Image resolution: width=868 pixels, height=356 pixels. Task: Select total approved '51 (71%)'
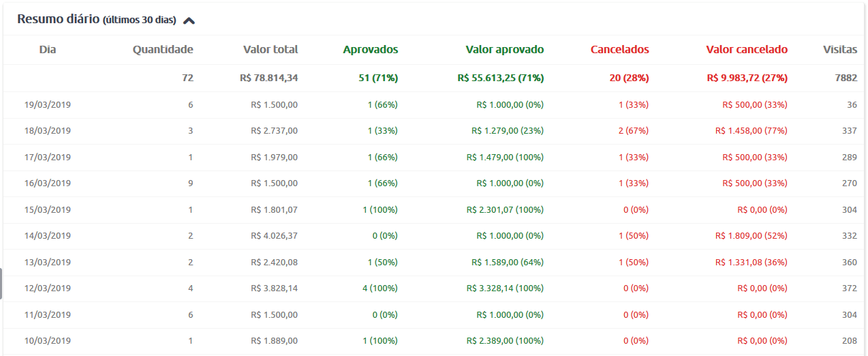point(378,78)
